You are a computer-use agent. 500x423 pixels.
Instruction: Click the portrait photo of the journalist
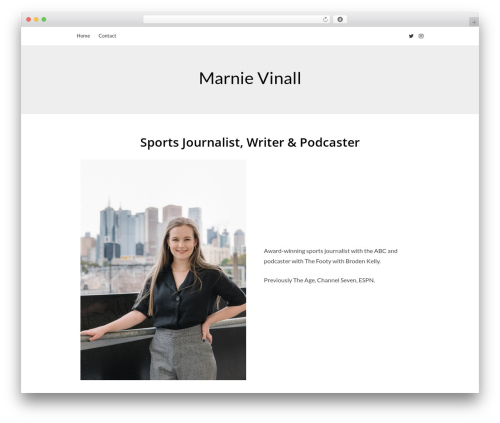click(163, 270)
